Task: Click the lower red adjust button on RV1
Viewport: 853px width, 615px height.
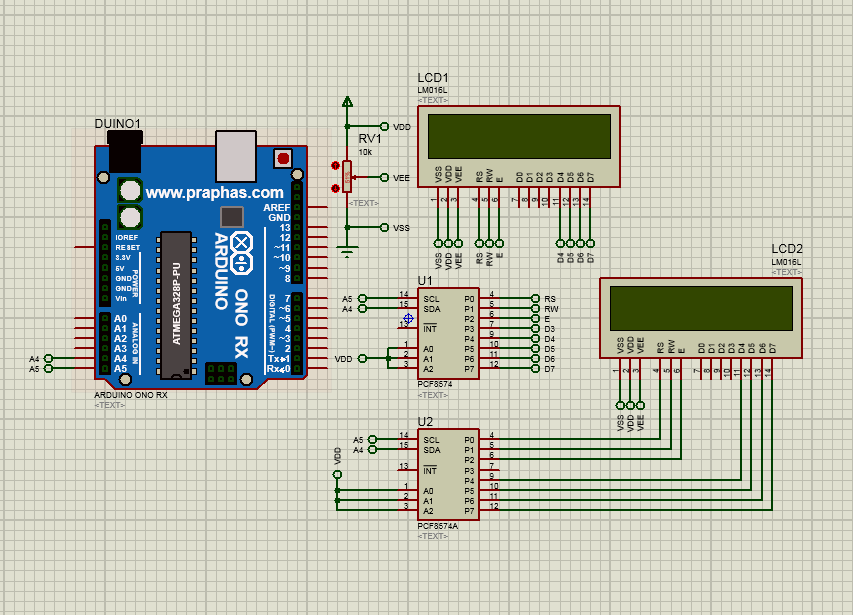Action: [335, 188]
